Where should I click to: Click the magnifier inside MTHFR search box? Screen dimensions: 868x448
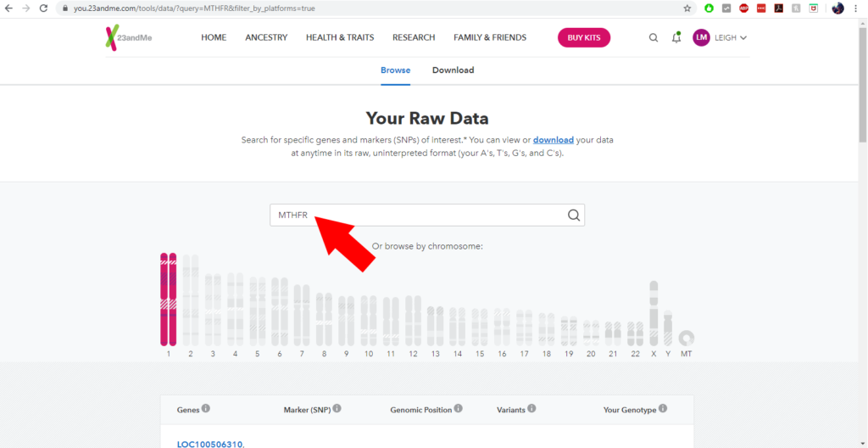(574, 216)
